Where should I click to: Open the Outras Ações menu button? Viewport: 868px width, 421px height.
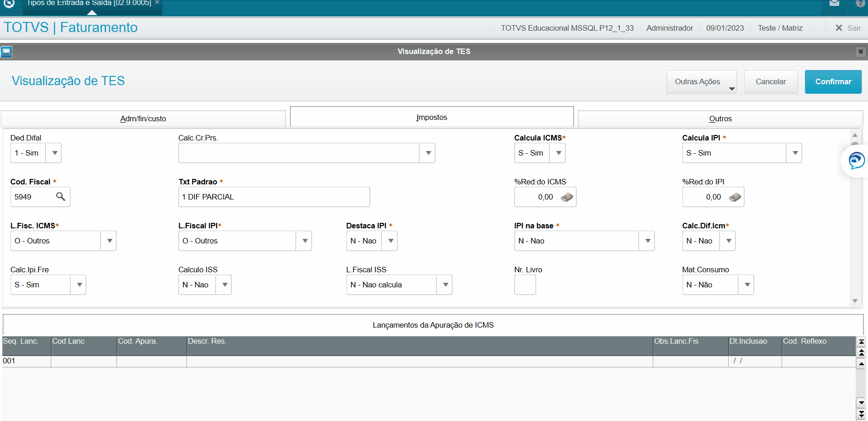[x=701, y=82]
